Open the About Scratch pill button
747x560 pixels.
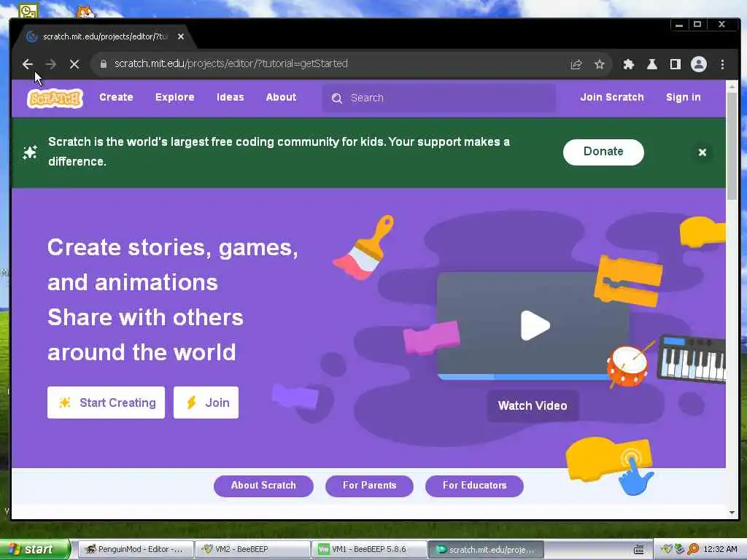pos(263,486)
